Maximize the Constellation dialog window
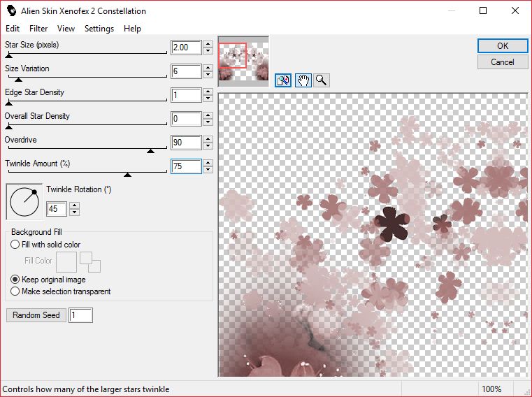Screen dimensions: 532x397 pyautogui.click(x=483, y=10)
